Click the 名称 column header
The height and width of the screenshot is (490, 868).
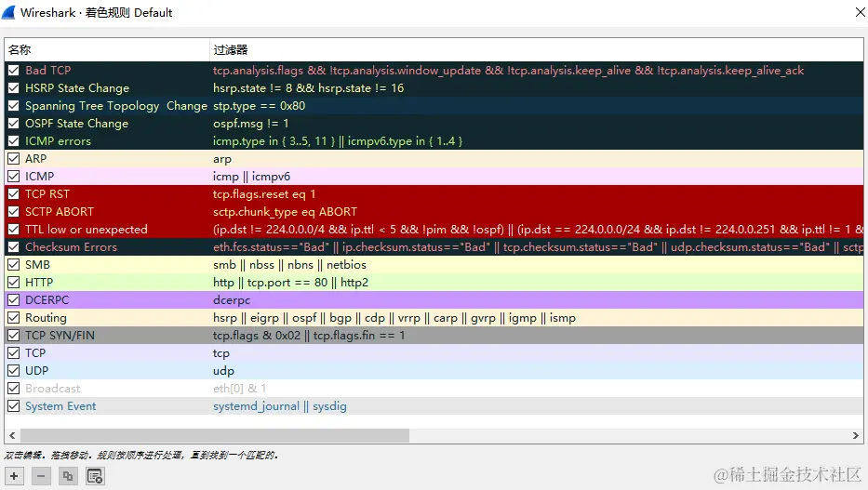tap(107, 50)
